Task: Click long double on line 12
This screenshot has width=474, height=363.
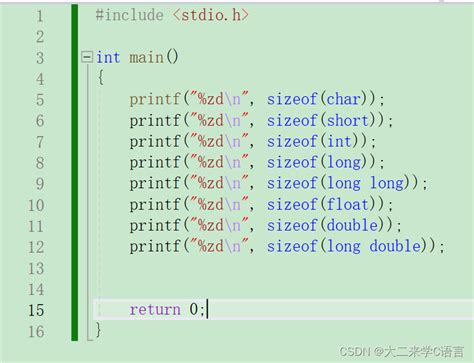Action: tap(374, 246)
